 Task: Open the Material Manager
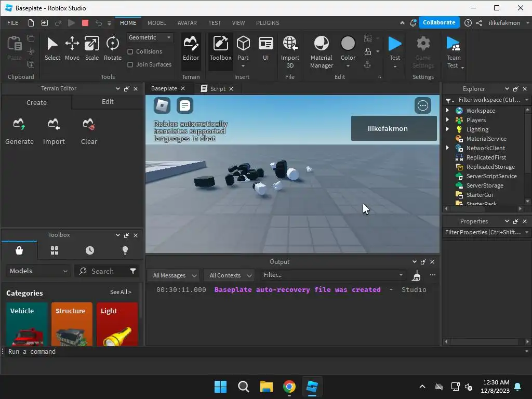point(321,51)
